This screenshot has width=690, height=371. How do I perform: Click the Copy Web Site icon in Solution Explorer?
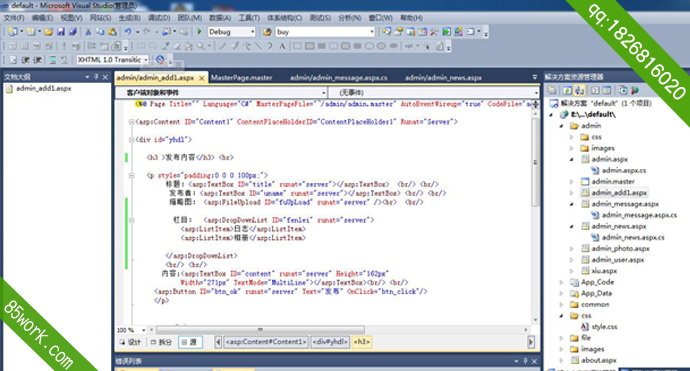(x=623, y=90)
